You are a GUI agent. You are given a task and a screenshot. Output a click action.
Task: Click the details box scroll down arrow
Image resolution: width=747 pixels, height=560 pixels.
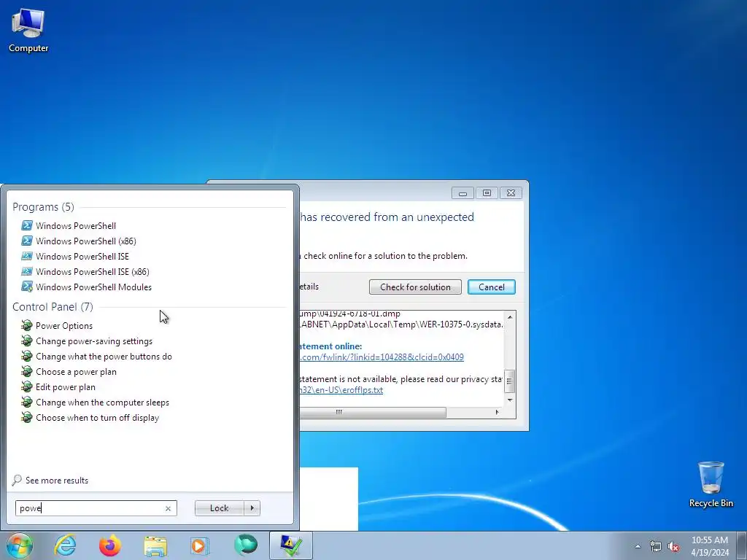point(510,400)
